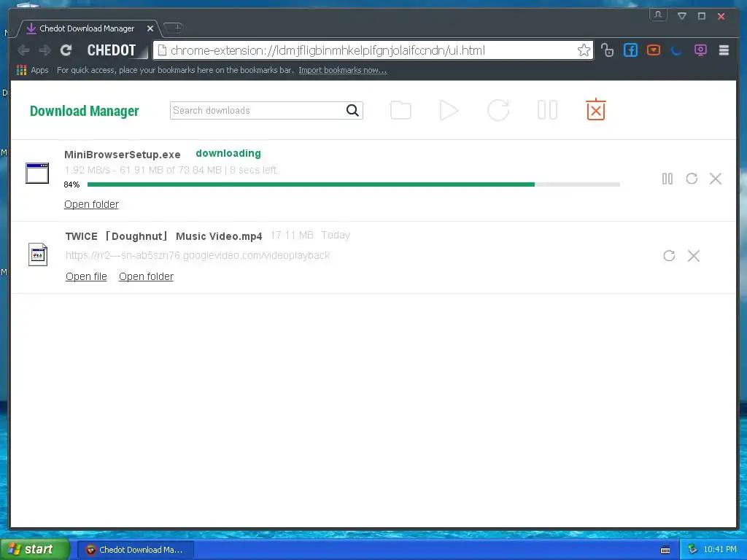This screenshot has height=560, width=747.
Task: Click the MiniBrowserSetup.exe file icon
Action: coord(37,174)
